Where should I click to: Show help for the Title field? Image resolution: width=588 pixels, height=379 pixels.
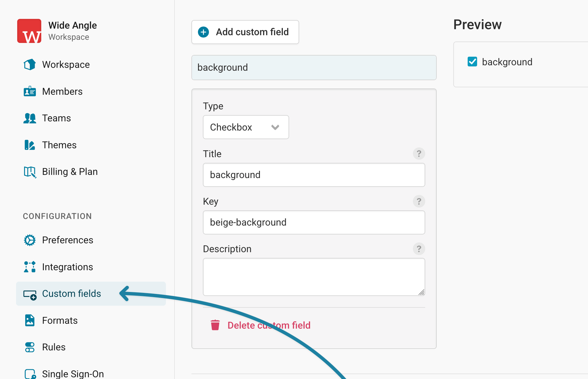point(419,154)
